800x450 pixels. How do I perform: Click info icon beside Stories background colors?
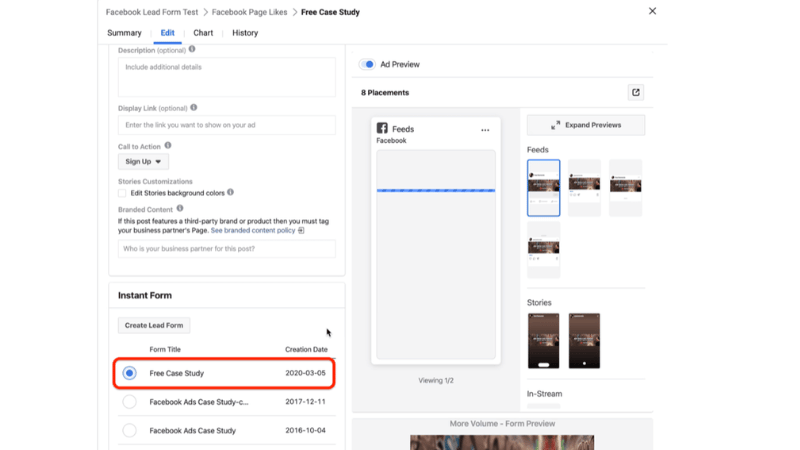(x=231, y=192)
